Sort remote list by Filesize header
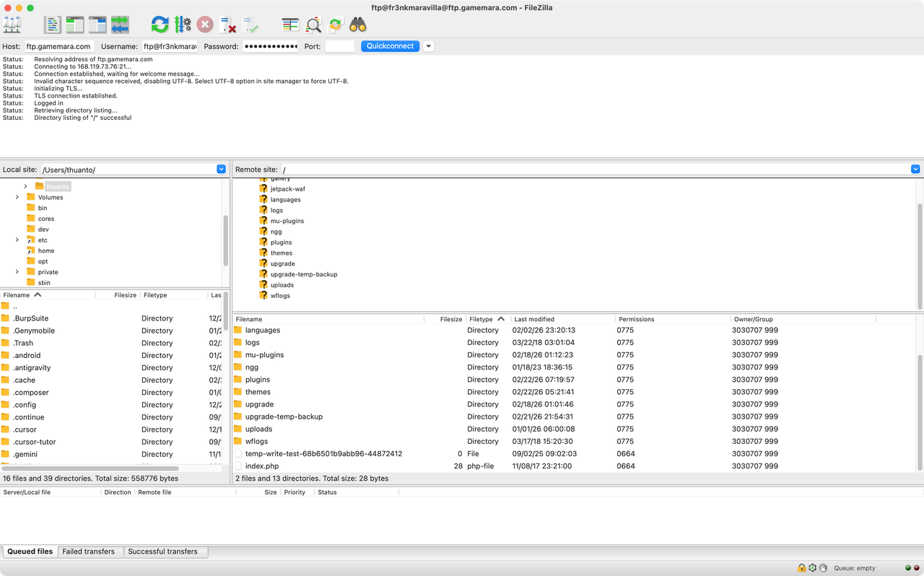The image size is (924, 576). click(445, 319)
